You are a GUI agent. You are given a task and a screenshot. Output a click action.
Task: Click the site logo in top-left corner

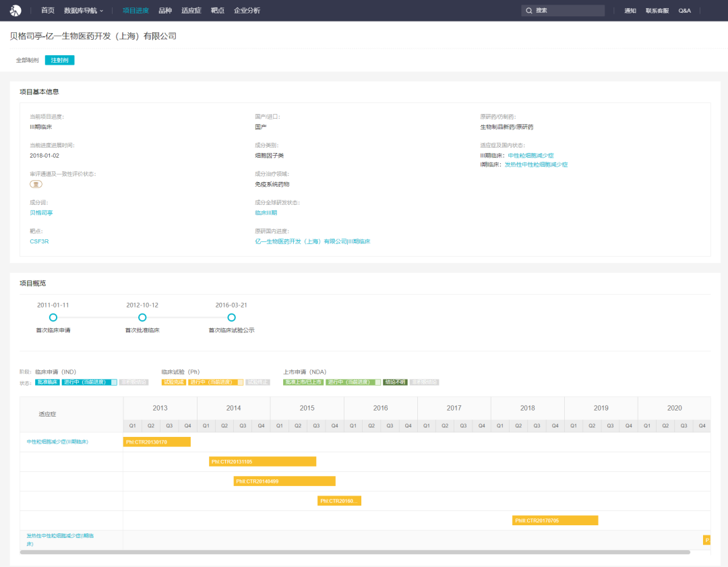[x=15, y=10]
